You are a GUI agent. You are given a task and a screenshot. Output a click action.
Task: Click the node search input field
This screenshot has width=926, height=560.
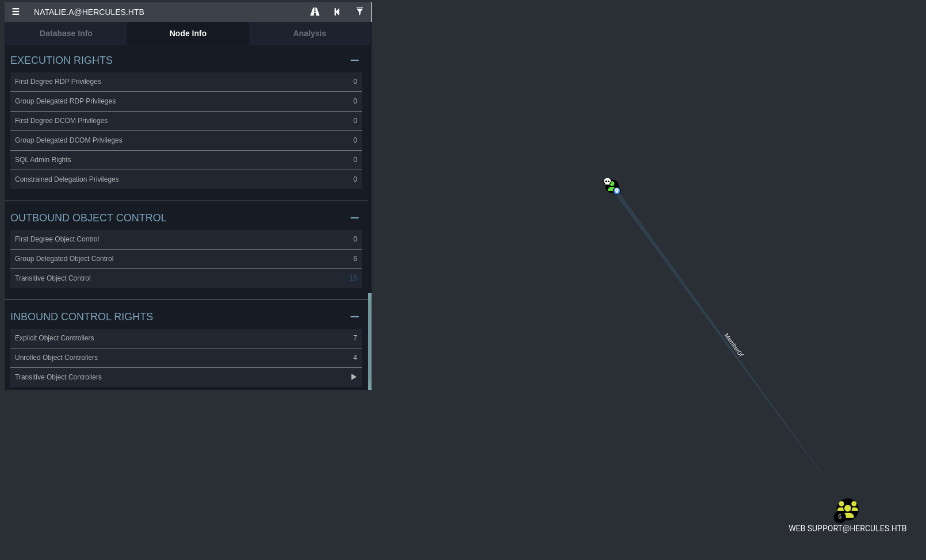(x=167, y=12)
